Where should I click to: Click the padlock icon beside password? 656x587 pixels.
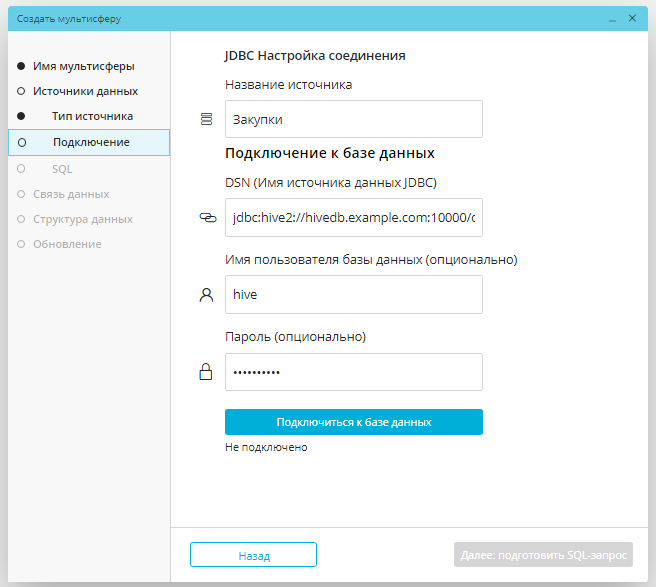click(x=207, y=373)
